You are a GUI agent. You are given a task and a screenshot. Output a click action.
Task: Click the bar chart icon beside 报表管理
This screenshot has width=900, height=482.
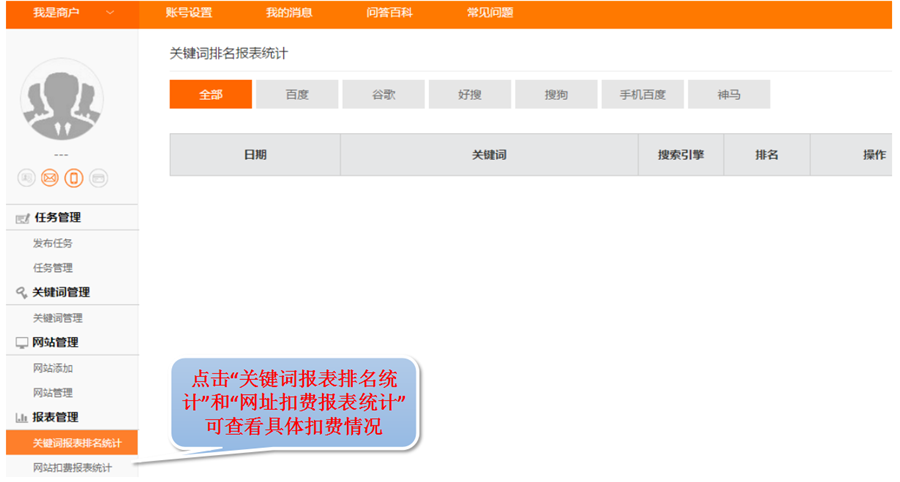pyautogui.click(x=22, y=418)
